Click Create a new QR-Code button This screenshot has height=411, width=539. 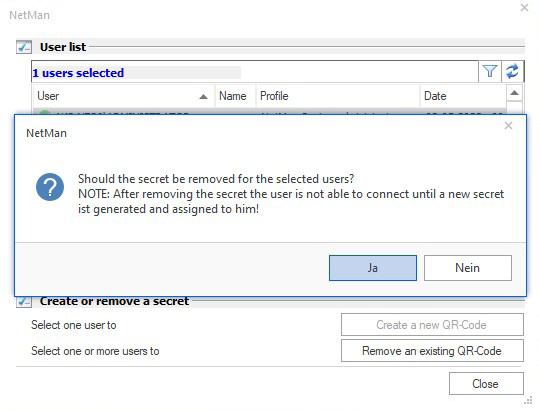pyautogui.click(x=432, y=324)
